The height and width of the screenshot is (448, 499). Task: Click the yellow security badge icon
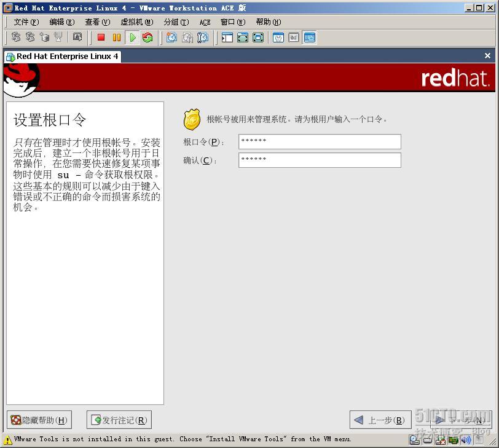(x=192, y=119)
